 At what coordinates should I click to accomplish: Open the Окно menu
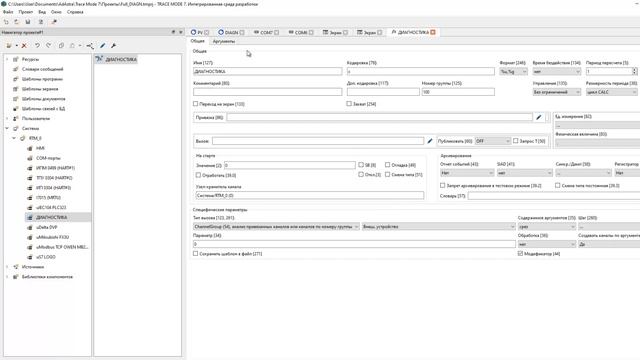coord(56,12)
